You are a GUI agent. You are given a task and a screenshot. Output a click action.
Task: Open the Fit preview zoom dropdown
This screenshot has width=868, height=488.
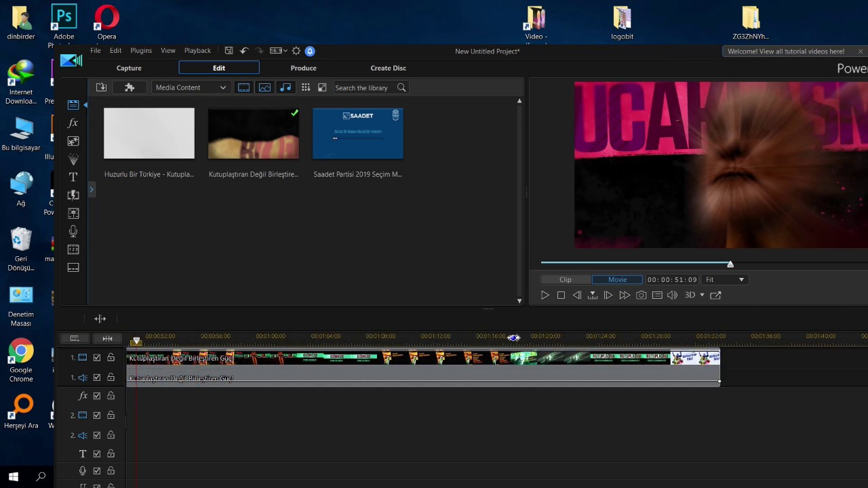(x=725, y=279)
